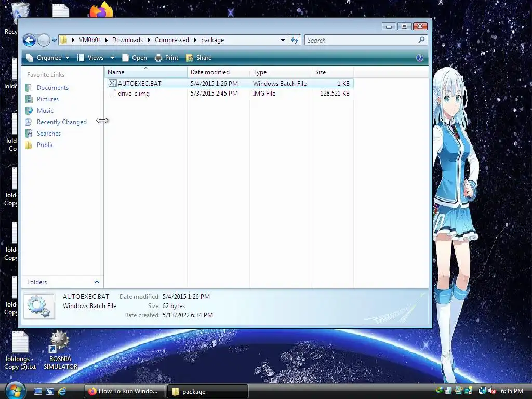Open the Organize menu

tap(48, 58)
